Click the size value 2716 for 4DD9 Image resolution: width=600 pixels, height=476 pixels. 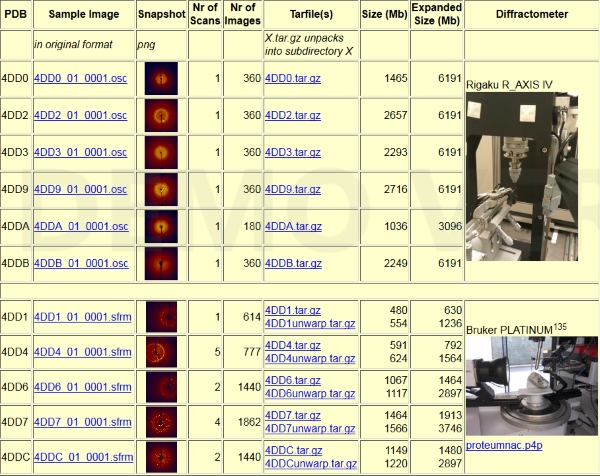pos(396,189)
